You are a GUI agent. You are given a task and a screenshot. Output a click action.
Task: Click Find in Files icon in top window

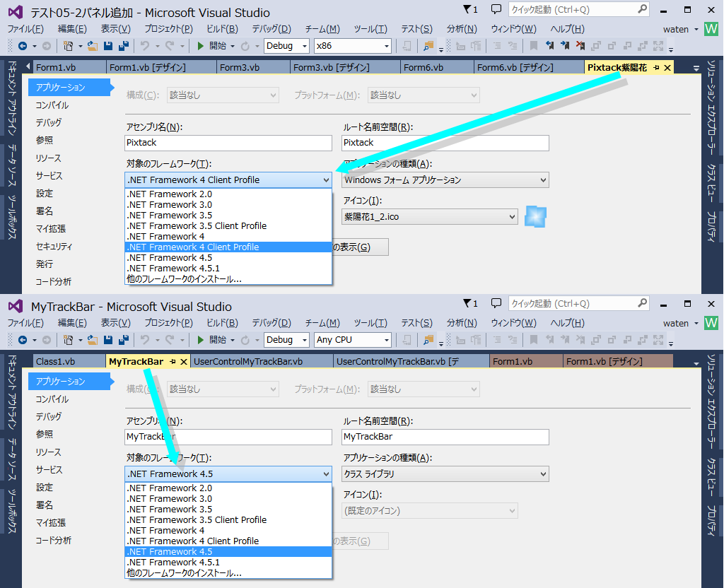tap(428, 46)
